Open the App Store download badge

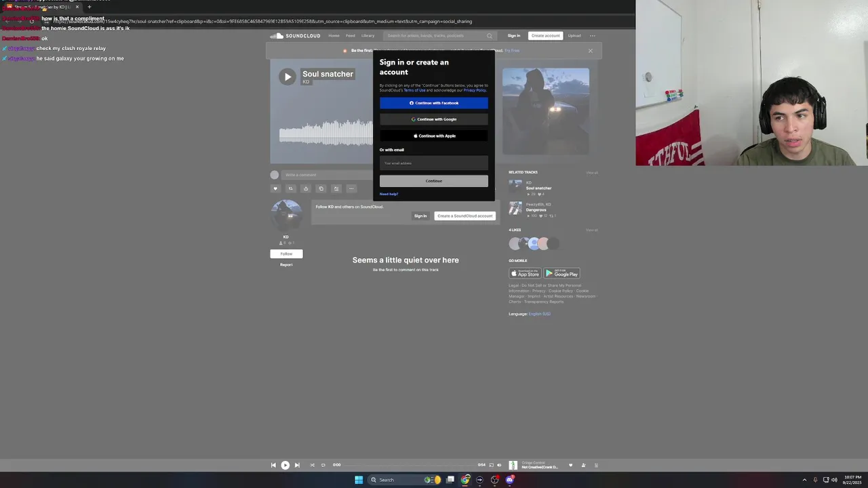tap(525, 274)
